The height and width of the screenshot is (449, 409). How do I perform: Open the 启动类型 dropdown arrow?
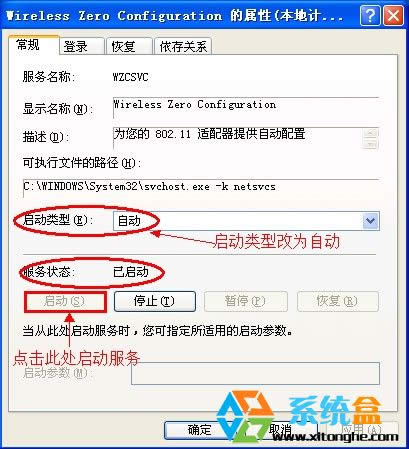click(370, 220)
